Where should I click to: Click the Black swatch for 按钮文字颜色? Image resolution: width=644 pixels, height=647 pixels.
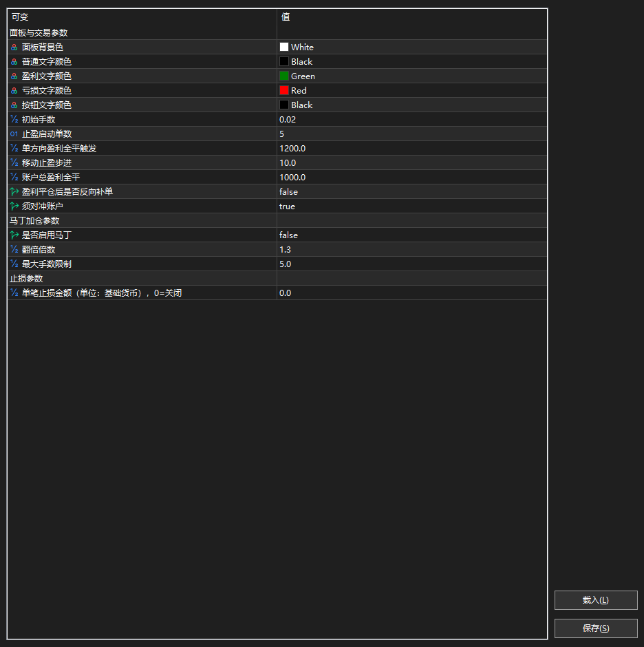tap(284, 105)
